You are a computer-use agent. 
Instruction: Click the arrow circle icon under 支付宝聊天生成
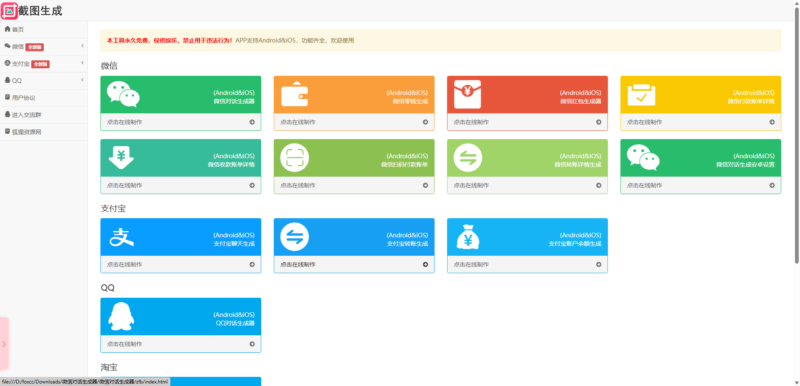pyautogui.click(x=252, y=265)
